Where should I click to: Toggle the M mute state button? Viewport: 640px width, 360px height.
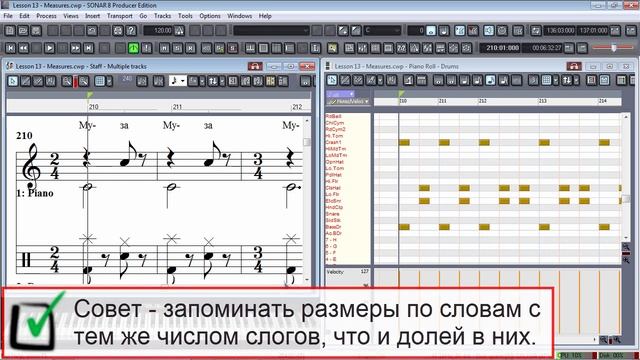tap(164, 48)
